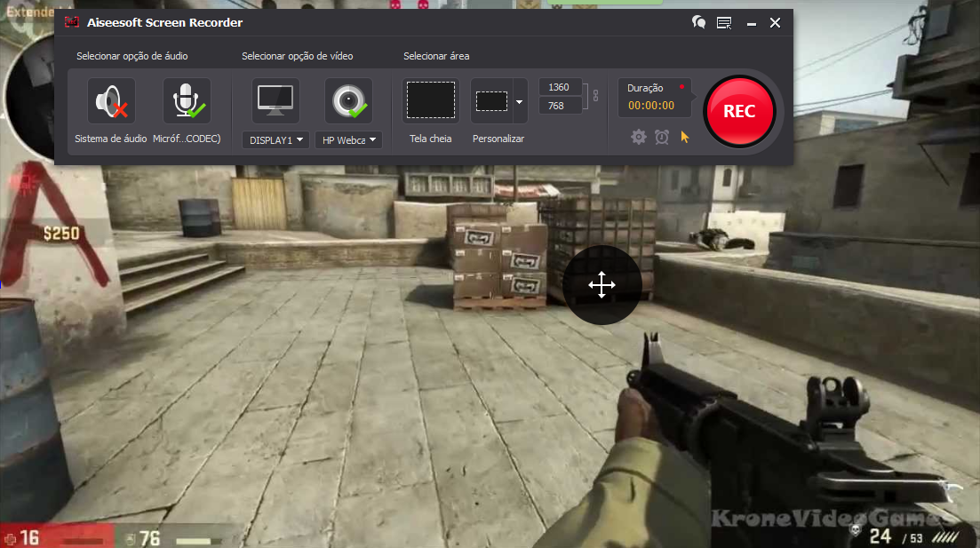The width and height of the screenshot is (980, 548).
Task: Toggle the system audio speaker icon
Action: (x=111, y=102)
